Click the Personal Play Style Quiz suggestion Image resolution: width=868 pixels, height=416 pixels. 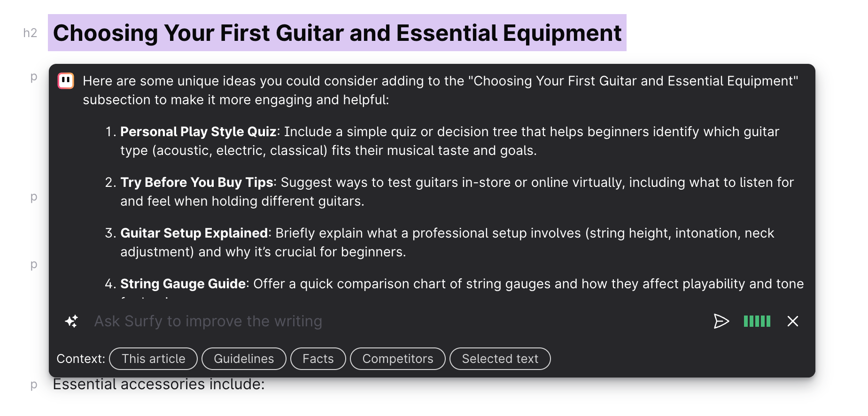tap(198, 132)
